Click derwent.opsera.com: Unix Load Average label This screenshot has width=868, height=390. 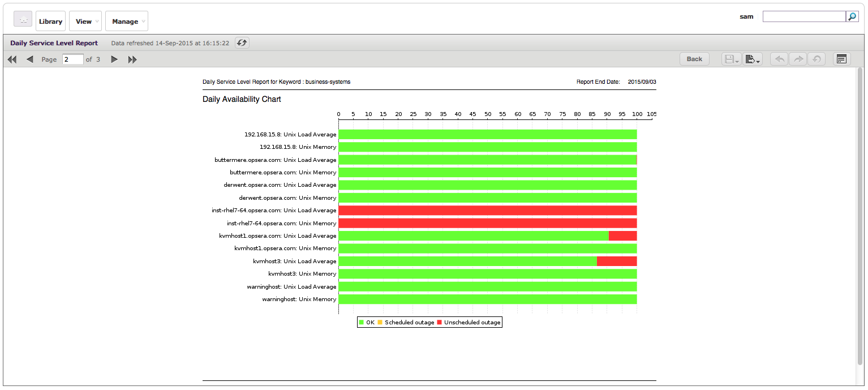pyautogui.click(x=280, y=185)
